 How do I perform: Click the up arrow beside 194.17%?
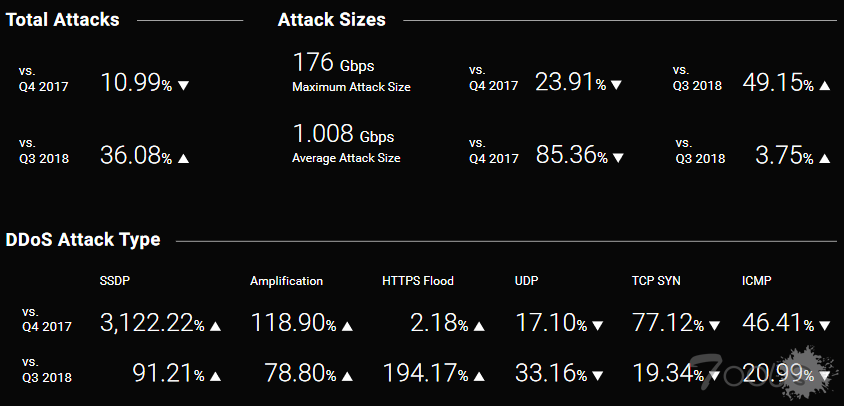(x=479, y=377)
